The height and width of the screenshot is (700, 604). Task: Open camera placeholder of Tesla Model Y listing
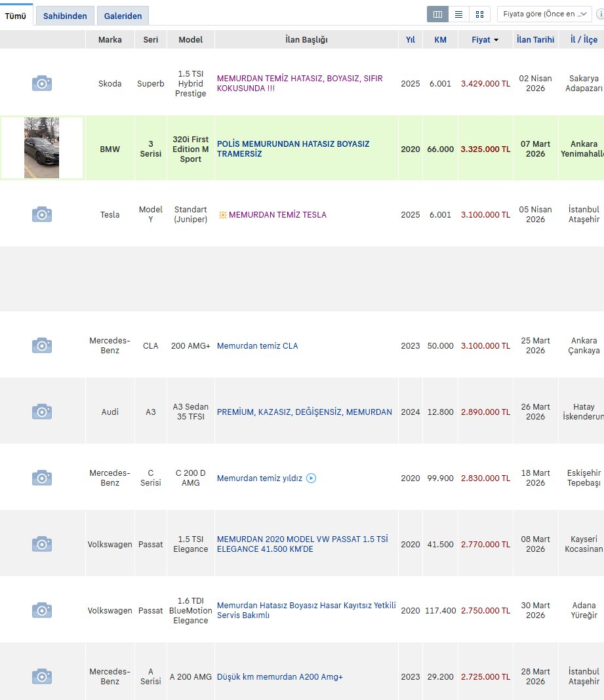tap(42, 214)
